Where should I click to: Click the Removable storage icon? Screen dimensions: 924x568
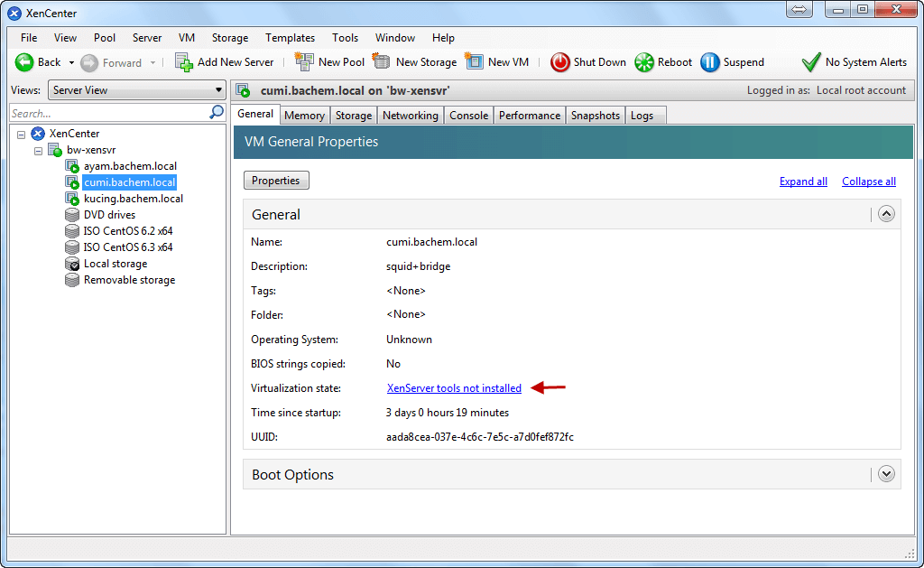click(72, 280)
